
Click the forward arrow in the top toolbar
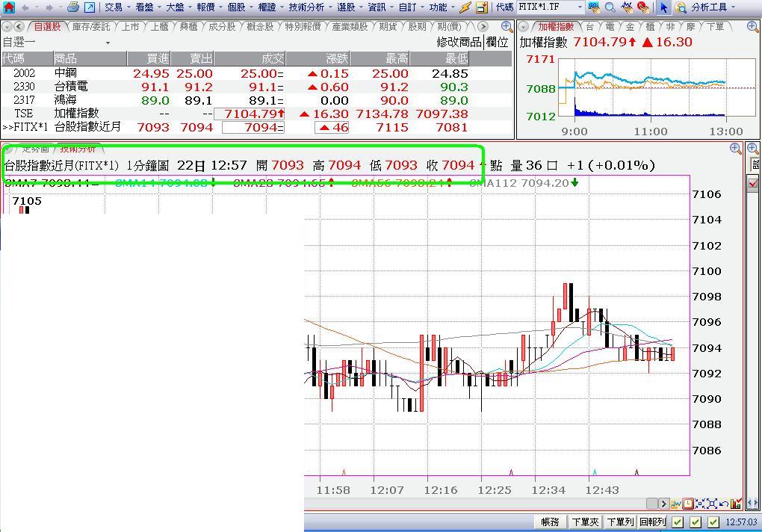(x=49, y=7)
